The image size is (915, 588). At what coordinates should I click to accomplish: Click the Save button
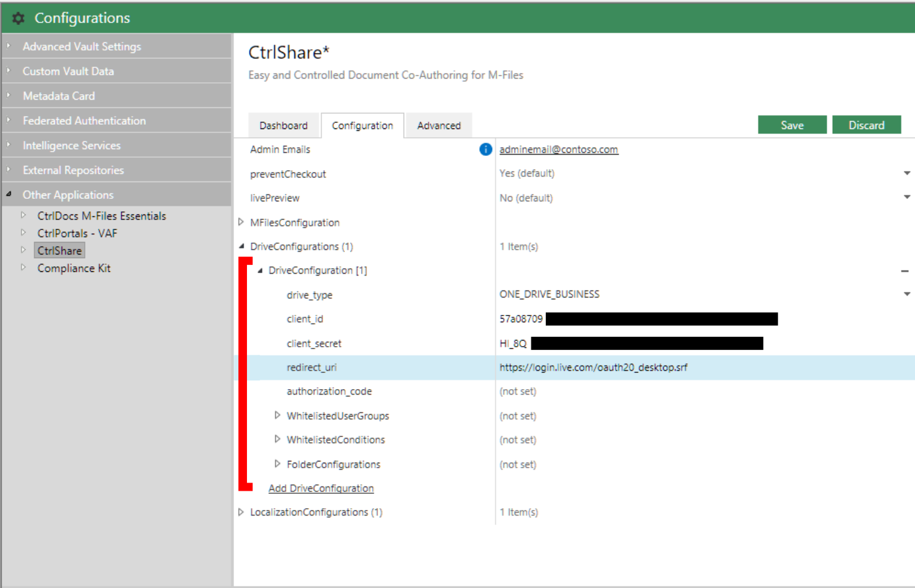[x=792, y=125]
